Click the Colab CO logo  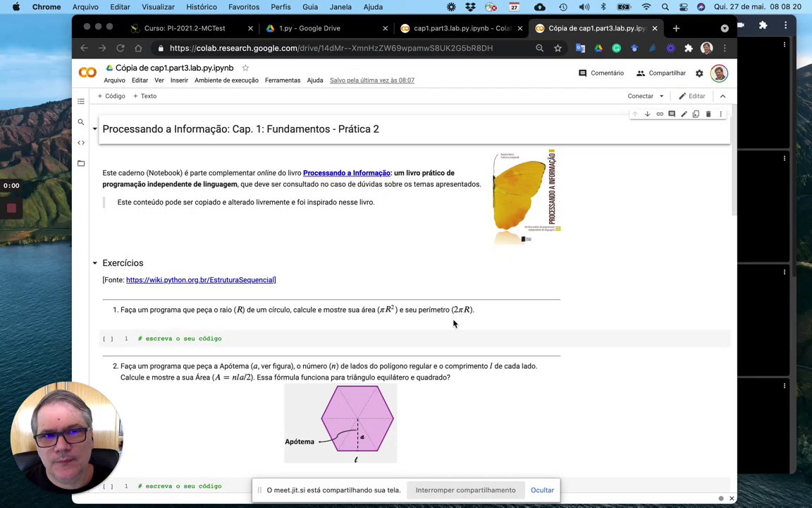87,73
